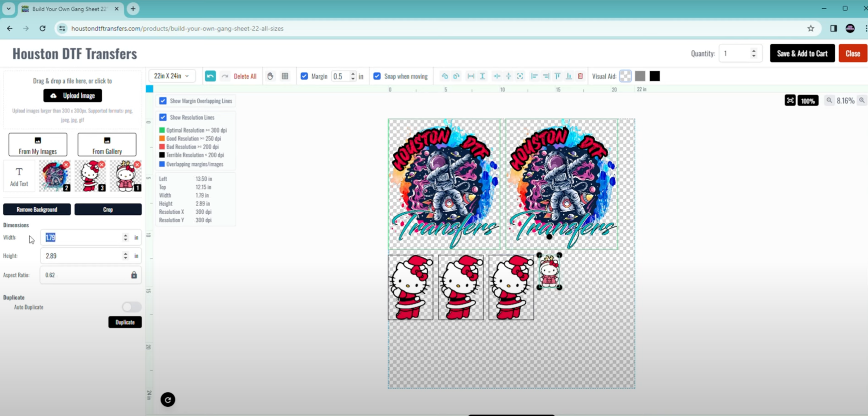This screenshot has width=868, height=416.
Task: Reset zoom with the 100% button
Action: coord(808,101)
